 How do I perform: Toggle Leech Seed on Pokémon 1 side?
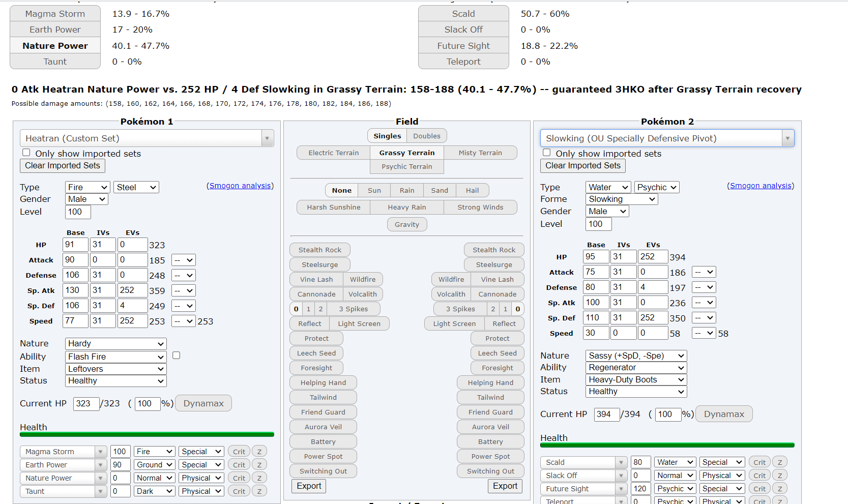pos(316,353)
